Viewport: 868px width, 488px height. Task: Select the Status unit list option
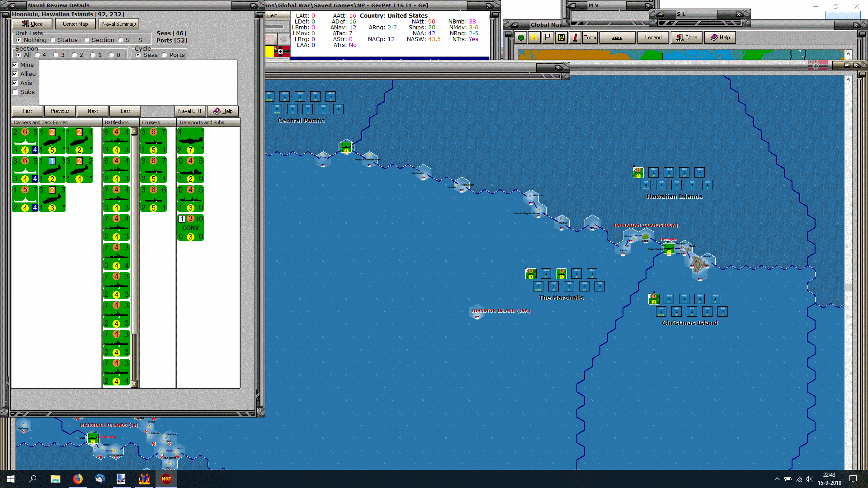(53, 40)
